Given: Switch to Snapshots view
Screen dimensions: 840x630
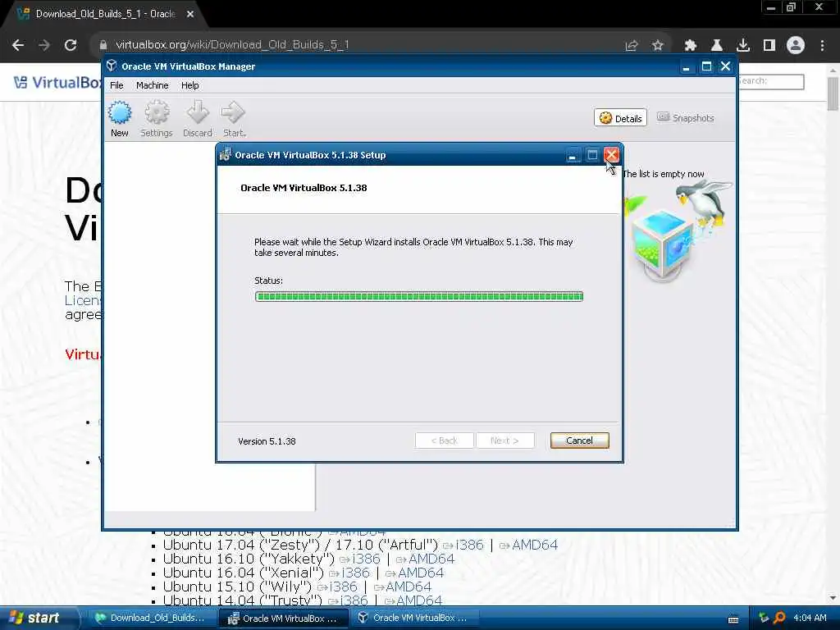Looking at the screenshot, I should point(686,118).
